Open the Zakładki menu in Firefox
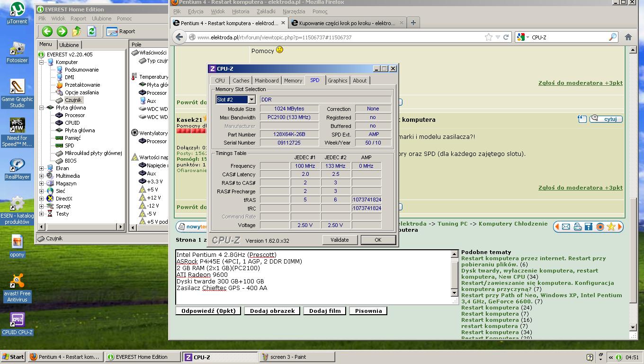 (266, 11)
